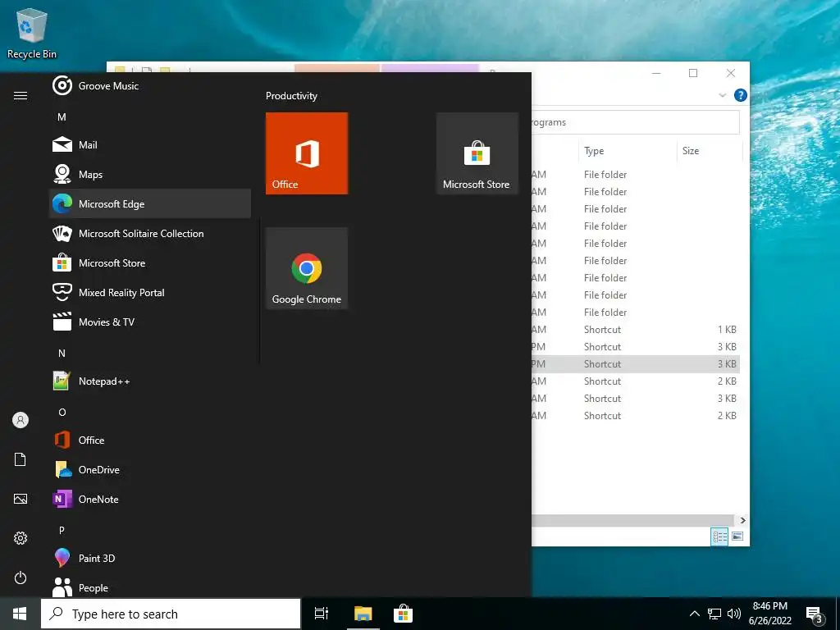Launch Notepad++ from the app list
This screenshot has width=840, height=630.
click(x=149, y=381)
